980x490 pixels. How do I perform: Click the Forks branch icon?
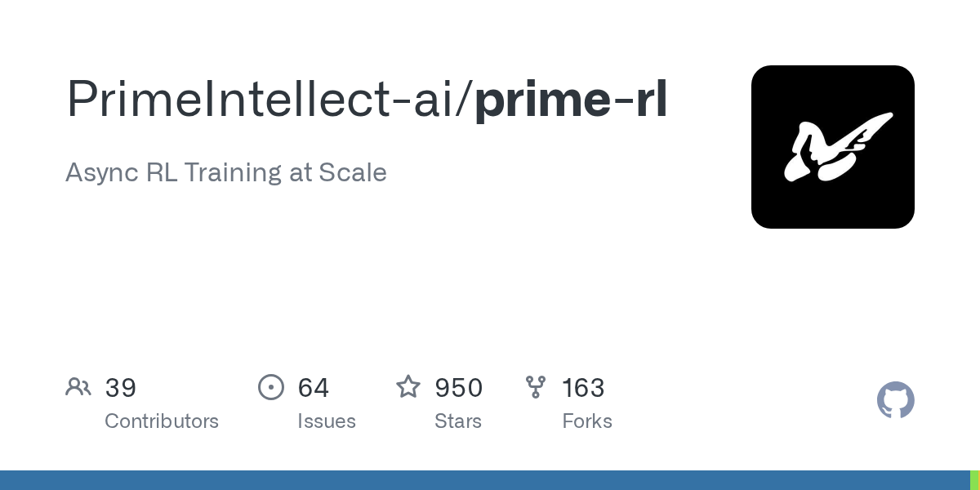click(536, 387)
